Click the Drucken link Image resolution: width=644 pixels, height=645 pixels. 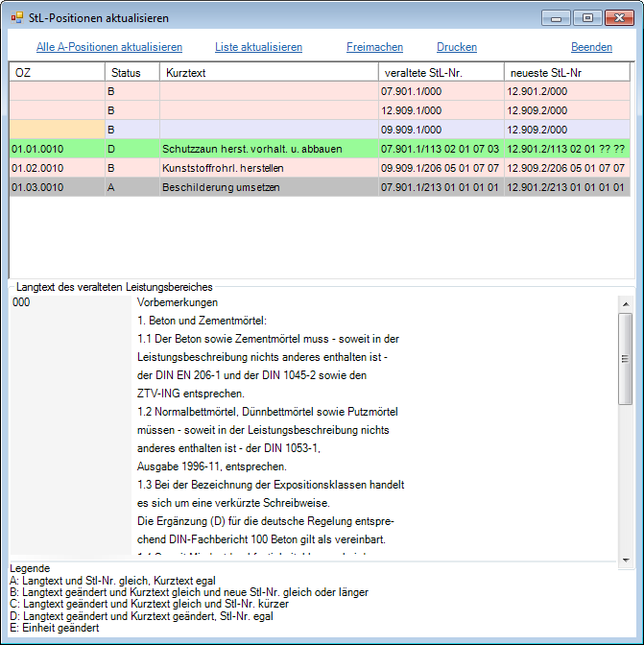(x=457, y=47)
